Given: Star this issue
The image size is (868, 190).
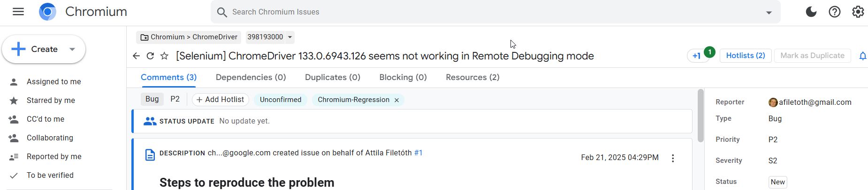Looking at the screenshot, I should [164, 56].
